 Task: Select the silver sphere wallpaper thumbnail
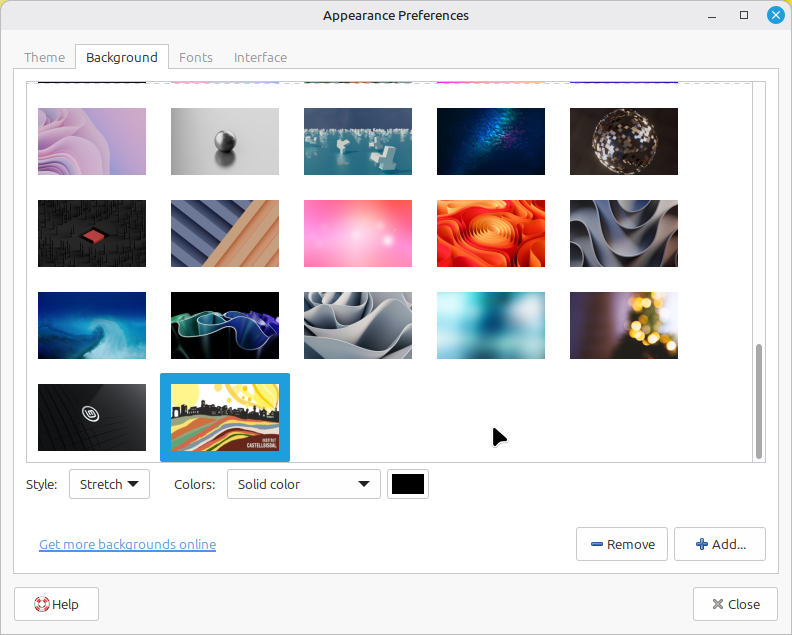[x=225, y=141]
